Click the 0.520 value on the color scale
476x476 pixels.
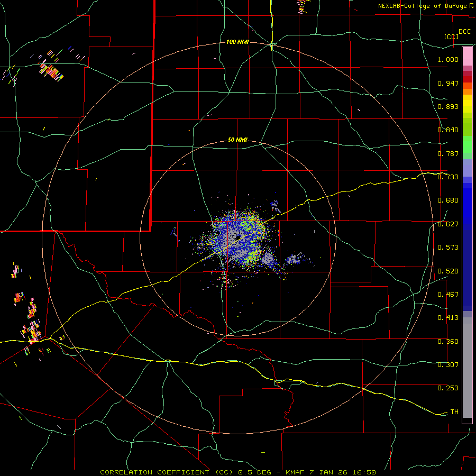tap(448, 271)
